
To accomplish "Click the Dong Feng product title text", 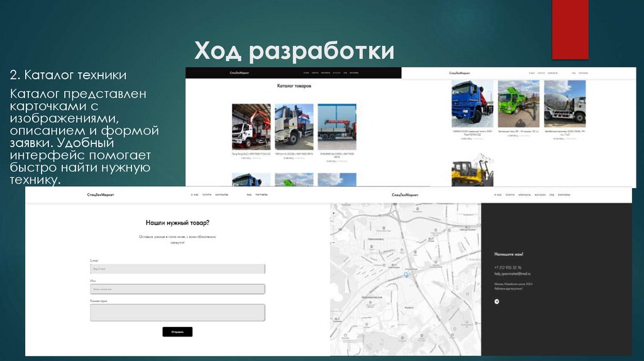I will point(251,154).
